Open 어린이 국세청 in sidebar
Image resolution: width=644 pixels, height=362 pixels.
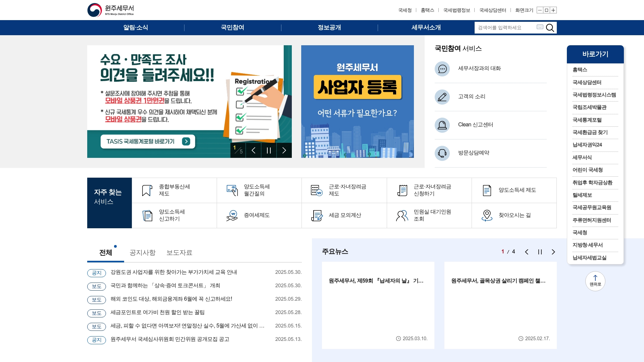point(595,170)
